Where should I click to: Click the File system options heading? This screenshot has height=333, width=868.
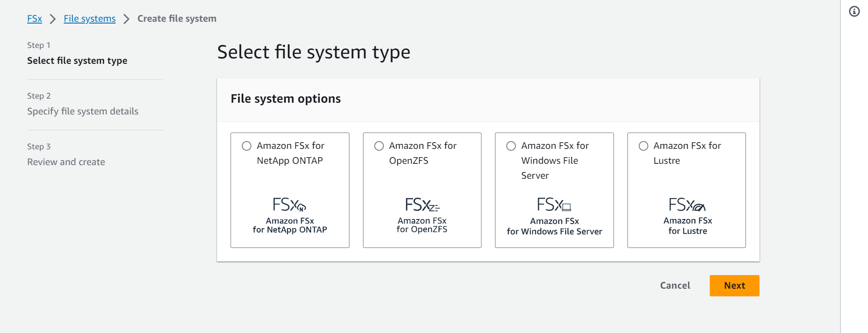pyautogui.click(x=286, y=99)
